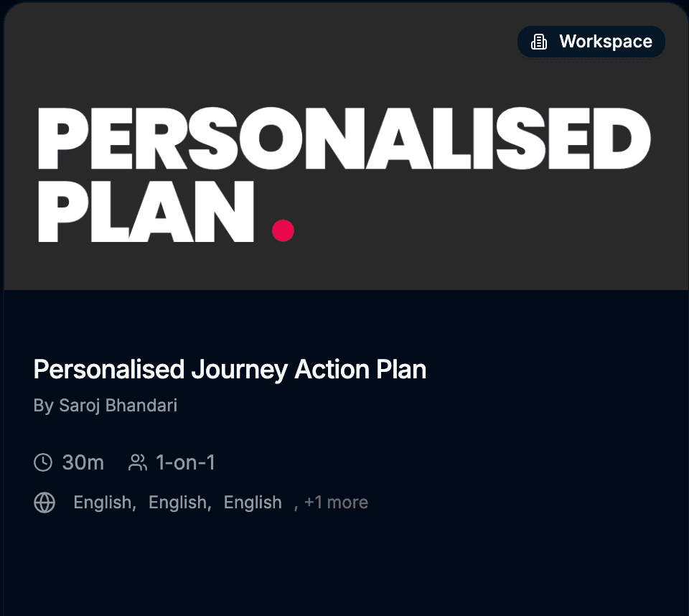Click the large PERSONALISED banner word
This screenshot has width=689, height=616.
[343, 140]
